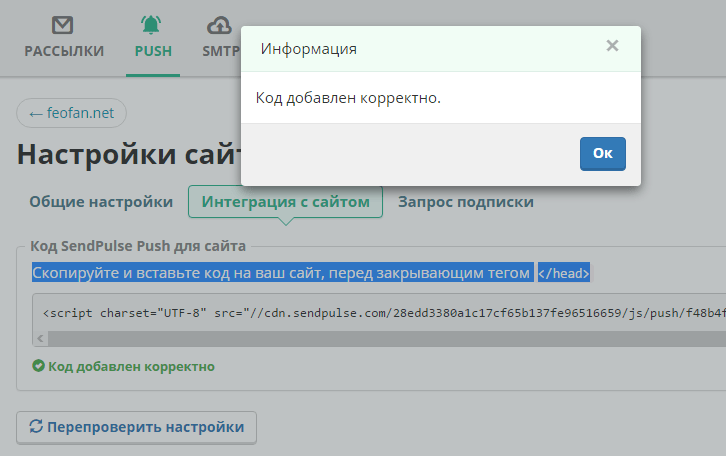This screenshot has width=726, height=456.
Task: Switch to Запрос подписки tab
Action: point(466,202)
